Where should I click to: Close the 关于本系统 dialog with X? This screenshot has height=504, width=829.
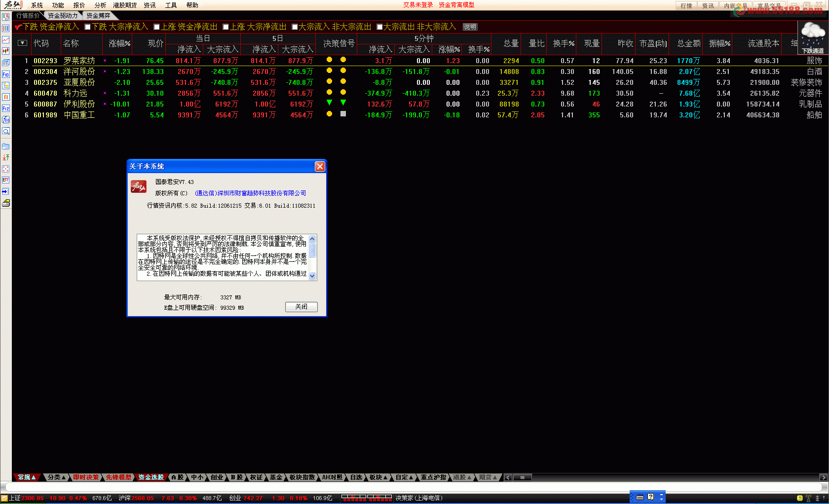320,166
